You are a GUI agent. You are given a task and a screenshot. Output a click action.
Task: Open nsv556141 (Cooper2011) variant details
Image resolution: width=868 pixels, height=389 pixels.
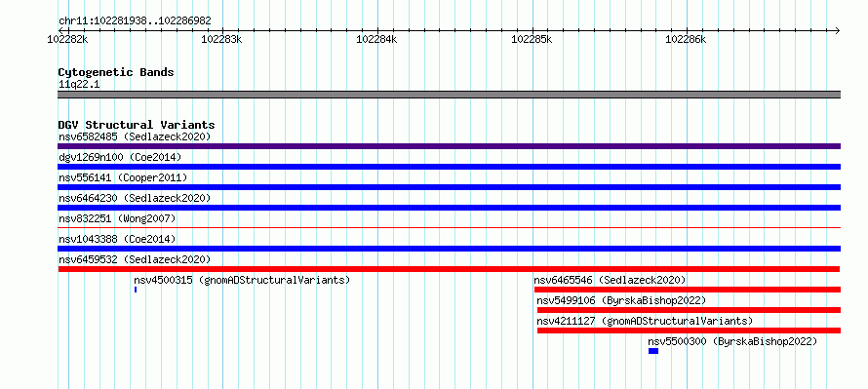click(x=123, y=177)
